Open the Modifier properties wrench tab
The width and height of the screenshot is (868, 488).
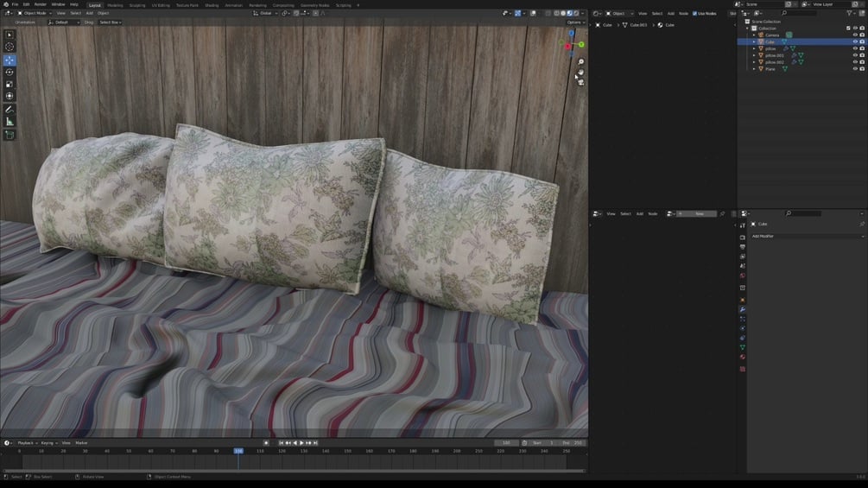click(743, 309)
